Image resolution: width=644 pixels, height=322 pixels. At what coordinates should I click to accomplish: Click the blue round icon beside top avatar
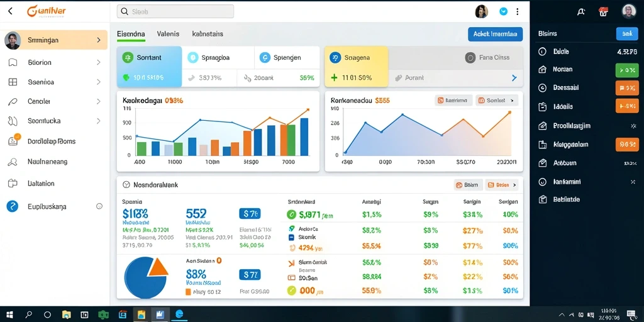click(x=504, y=11)
